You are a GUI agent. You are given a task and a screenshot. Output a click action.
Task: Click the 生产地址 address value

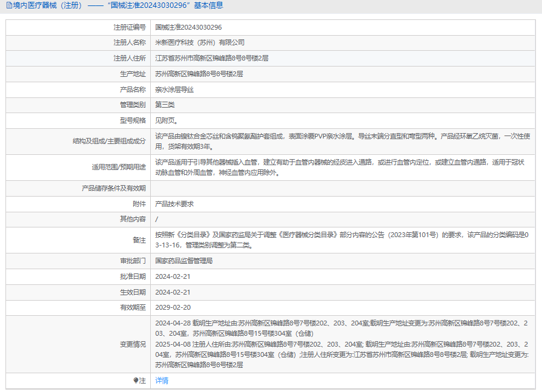[x=199, y=74]
